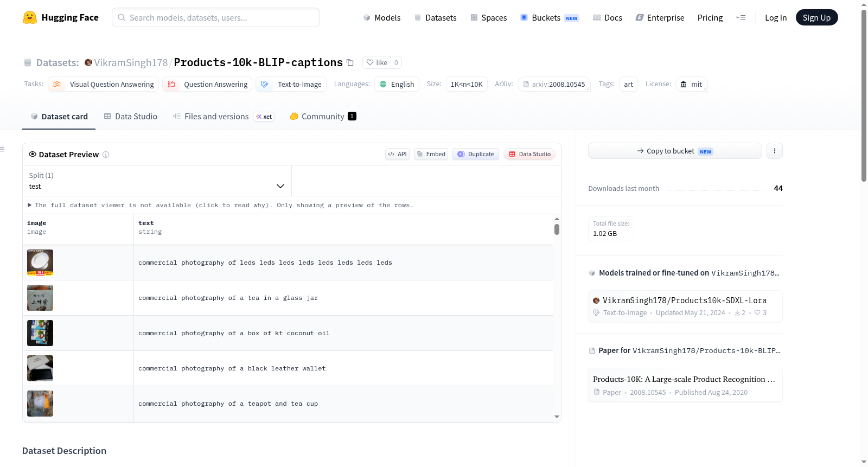
Task: Open arxiv:2008.10545 tag
Action: 554,84
